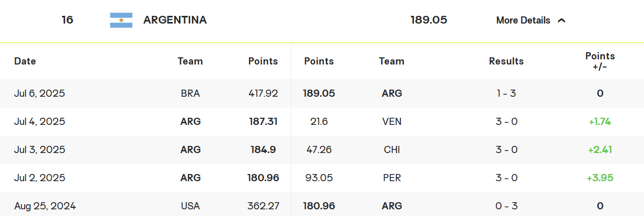Click CHI team in Jul 3 row
This screenshot has width=644, height=216.
392,150
